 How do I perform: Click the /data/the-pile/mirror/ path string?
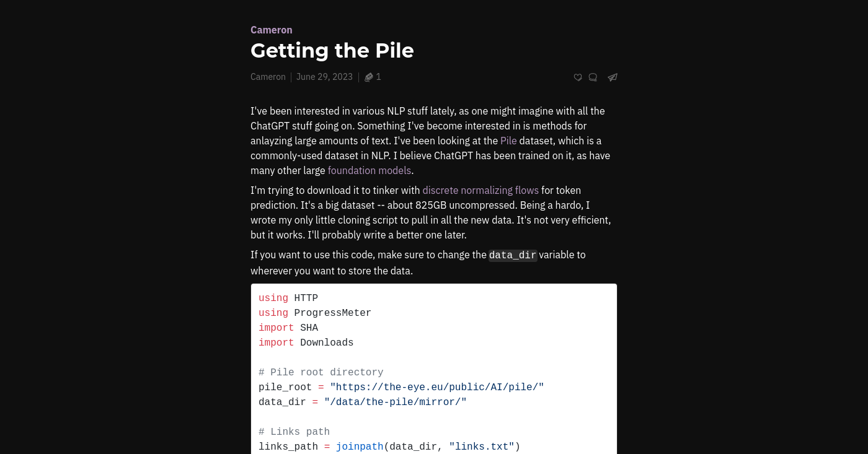click(x=396, y=402)
